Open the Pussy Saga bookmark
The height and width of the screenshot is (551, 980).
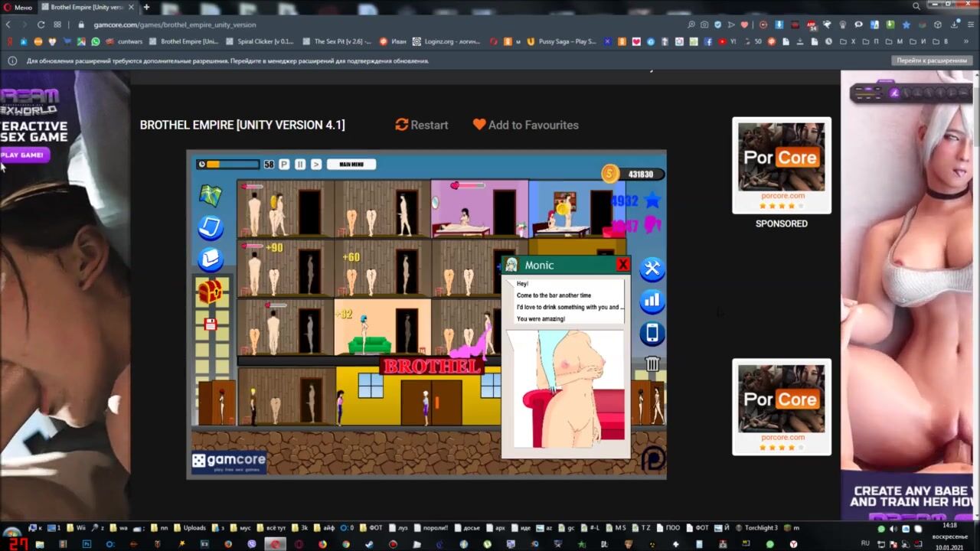click(562, 41)
